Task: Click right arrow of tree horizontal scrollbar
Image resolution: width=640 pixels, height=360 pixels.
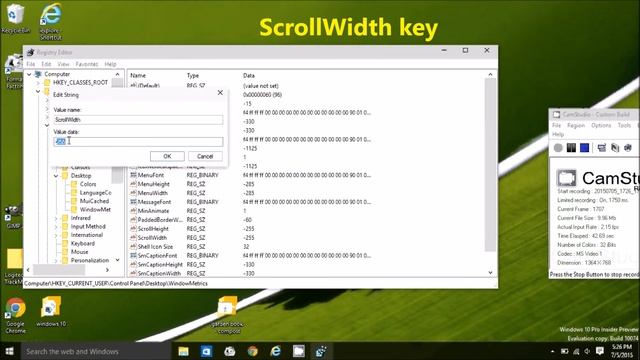Action: click(x=107, y=270)
